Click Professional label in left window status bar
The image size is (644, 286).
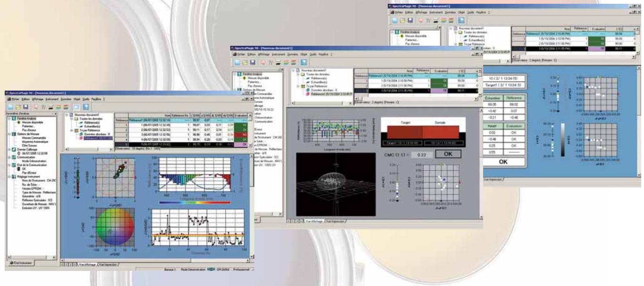[240, 269]
